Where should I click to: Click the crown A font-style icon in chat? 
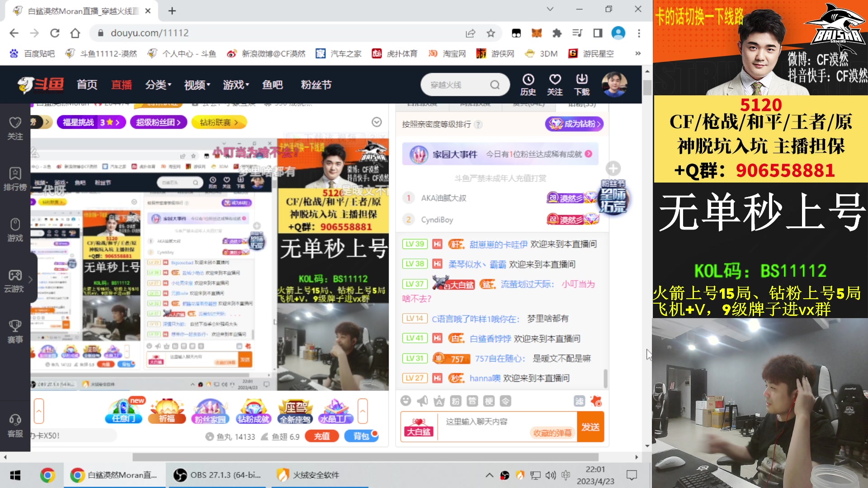coord(439,401)
